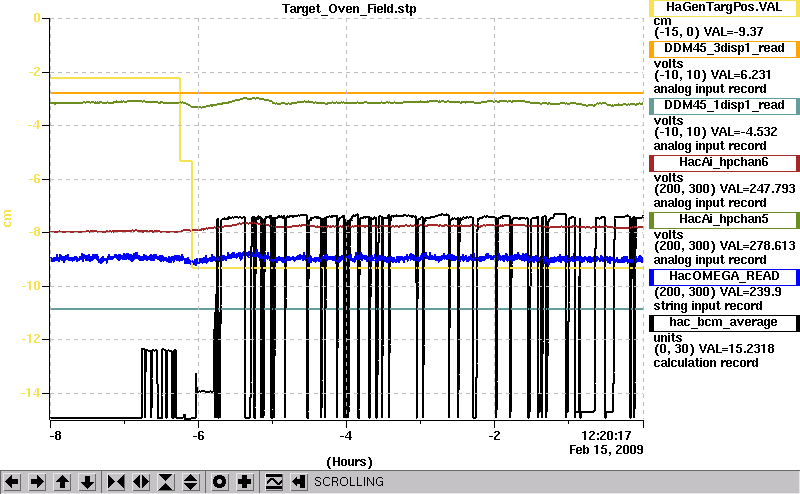Viewport: 800px width, 494px height.
Task: Click the vertical cm y-axis label
Action: [7, 218]
